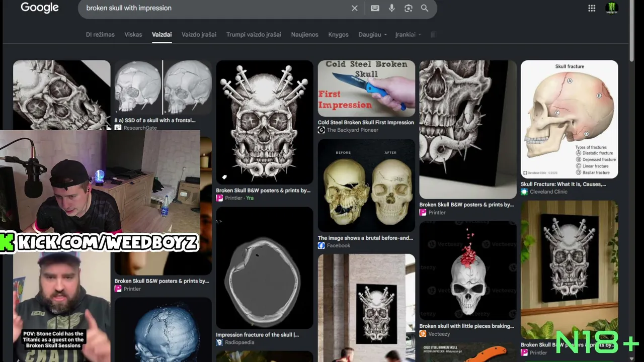
Task: Open the Cold Steel blue knife thumbnail
Action: pyautogui.click(x=366, y=88)
